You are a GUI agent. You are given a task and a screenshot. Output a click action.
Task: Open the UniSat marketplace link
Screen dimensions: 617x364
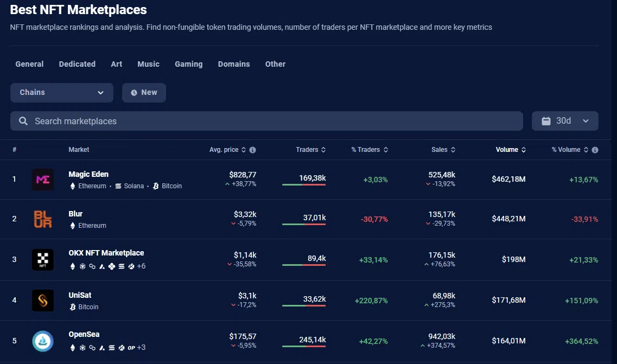(x=80, y=295)
